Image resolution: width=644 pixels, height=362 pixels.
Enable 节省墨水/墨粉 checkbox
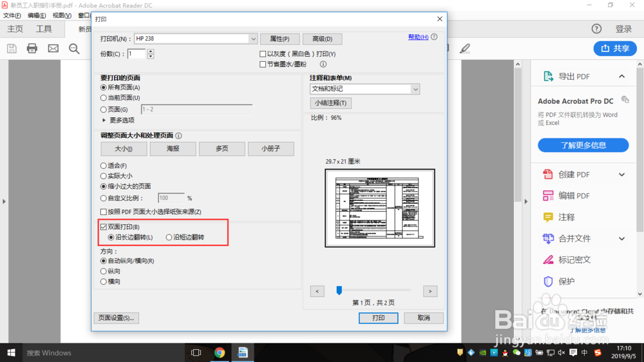pos(263,64)
